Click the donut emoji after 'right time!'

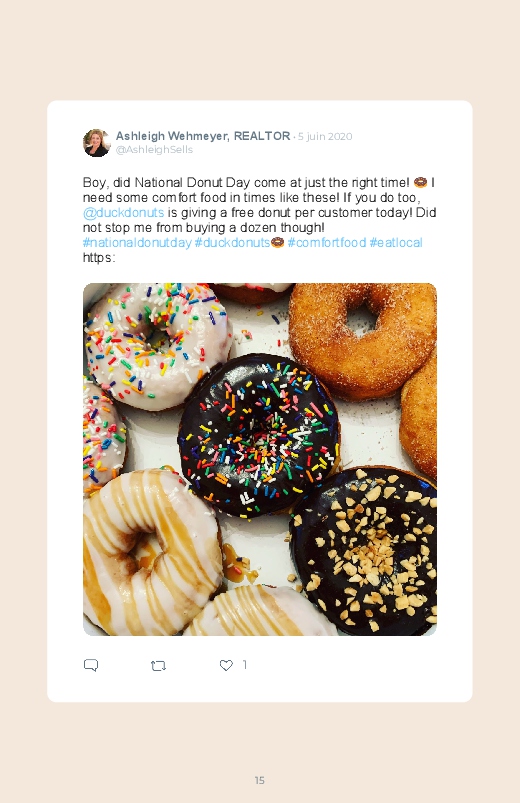pyautogui.click(x=420, y=182)
